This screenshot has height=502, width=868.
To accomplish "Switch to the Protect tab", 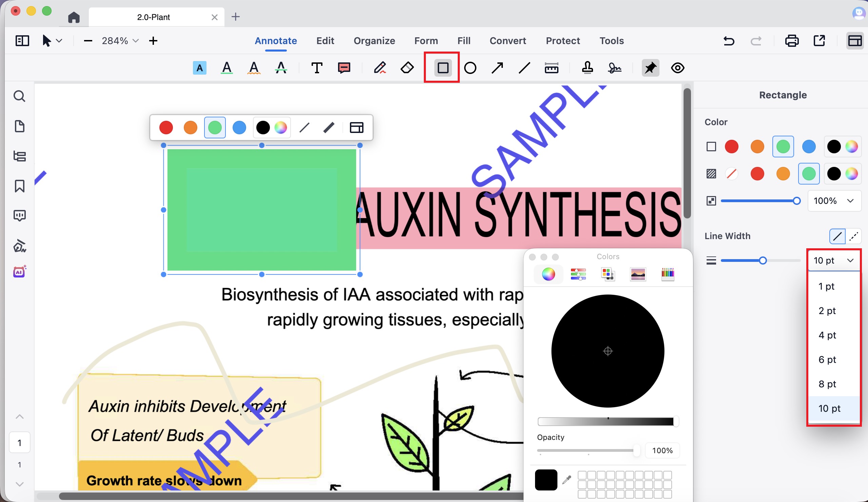I will [563, 41].
